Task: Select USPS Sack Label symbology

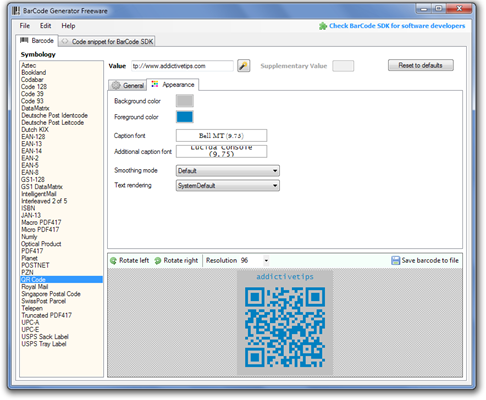Action: (45, 337)
